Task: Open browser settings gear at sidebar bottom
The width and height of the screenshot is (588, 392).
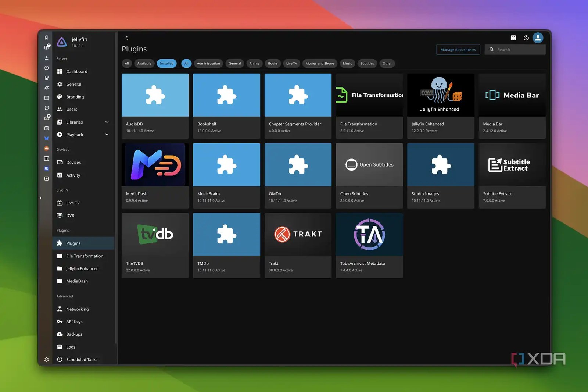Action: pos(46,360)
